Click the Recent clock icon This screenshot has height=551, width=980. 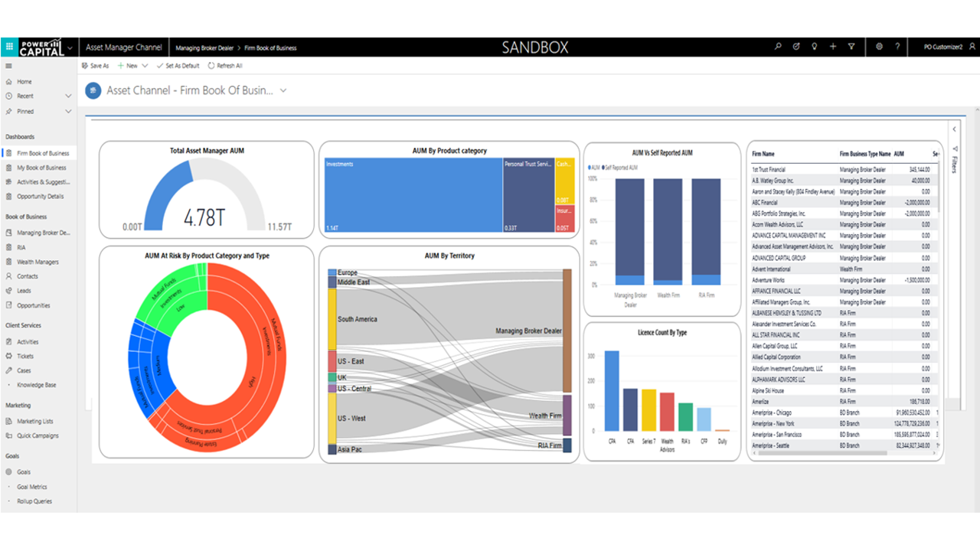[x=8, y=96]
